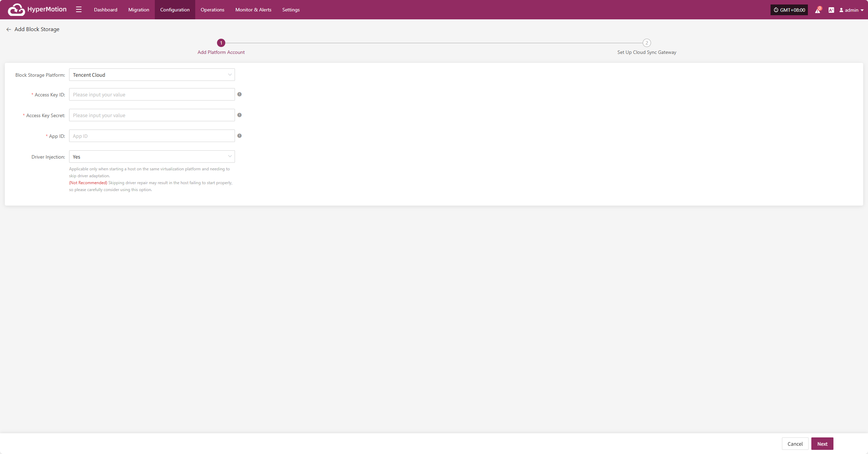Click the GMT+08:00 timezone indicator
The height and width of the screenshot is (454, 868).
(x=789, y=10)
